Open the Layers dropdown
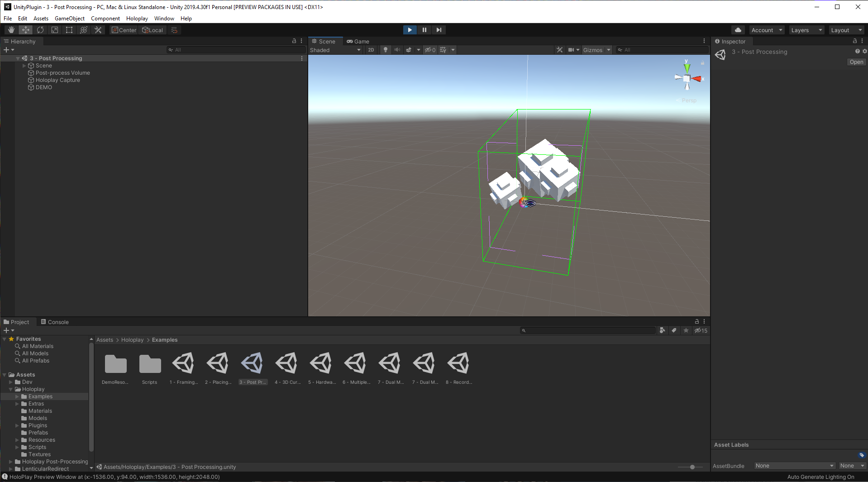This screenshot has height=482, width=868. coord(806,30)
